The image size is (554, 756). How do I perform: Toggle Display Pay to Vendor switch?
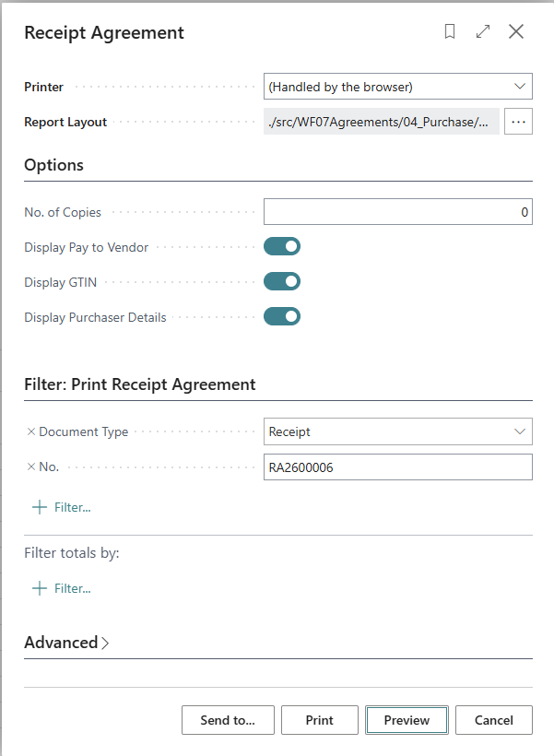(x=282, y=247)
